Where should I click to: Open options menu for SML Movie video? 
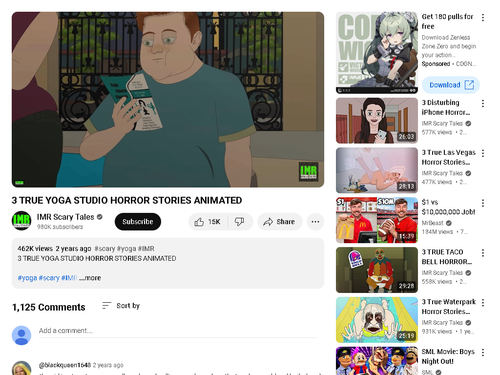483,352
